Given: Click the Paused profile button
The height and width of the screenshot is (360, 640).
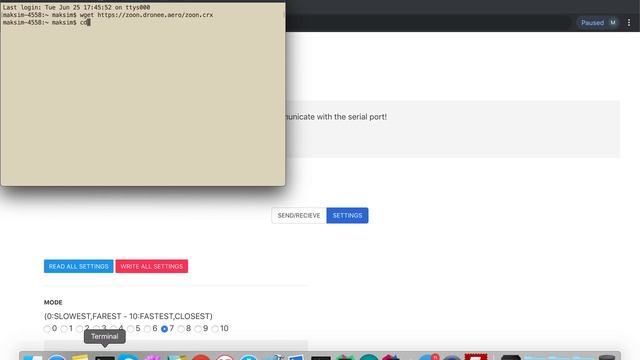Looking at the screenshot, I should click(x=598, y=23).
